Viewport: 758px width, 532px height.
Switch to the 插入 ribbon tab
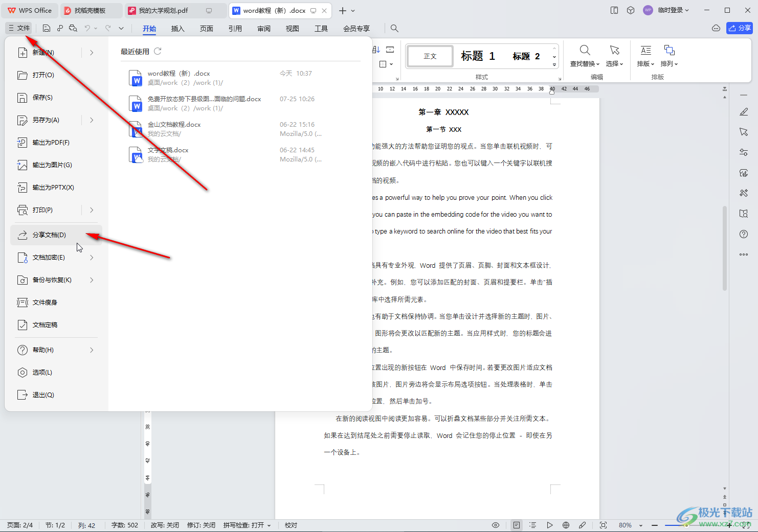coord(177,29)
